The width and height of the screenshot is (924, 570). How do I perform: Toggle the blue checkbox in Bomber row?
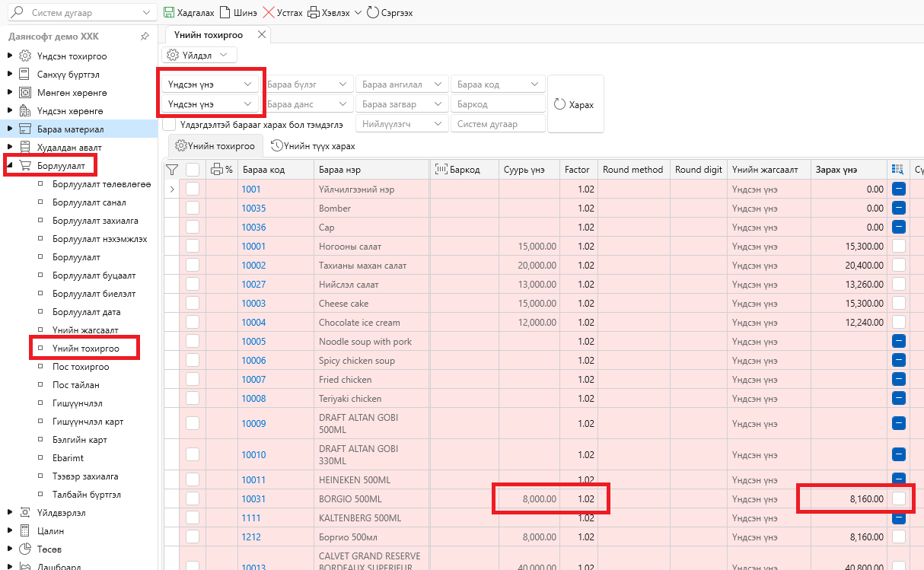point(898,208)
